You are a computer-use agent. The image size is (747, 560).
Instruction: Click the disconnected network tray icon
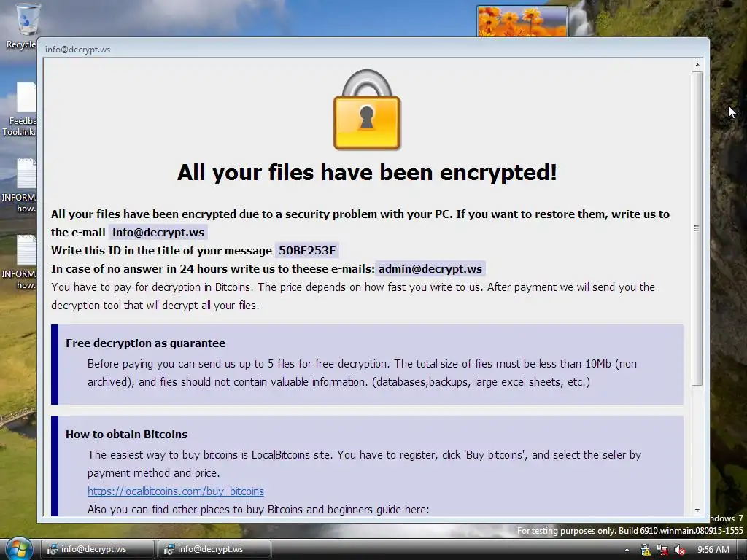(x=662, y=550)
